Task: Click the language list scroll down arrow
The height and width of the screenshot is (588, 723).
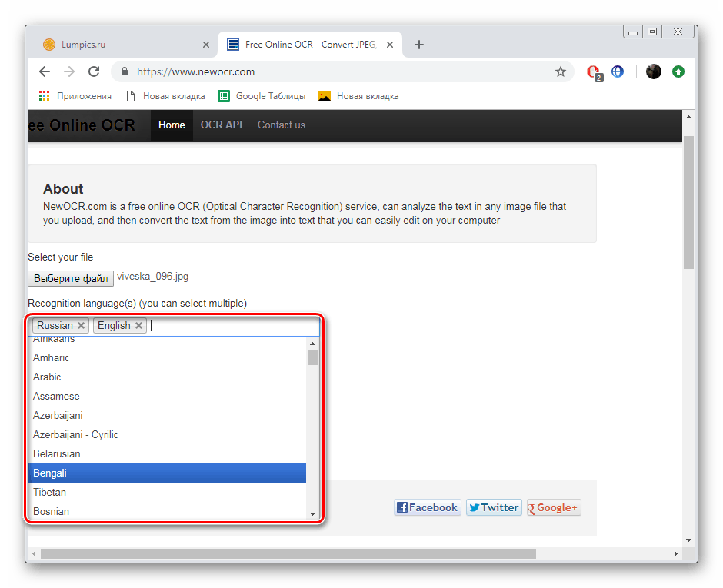Action: (x=312, y=513)
